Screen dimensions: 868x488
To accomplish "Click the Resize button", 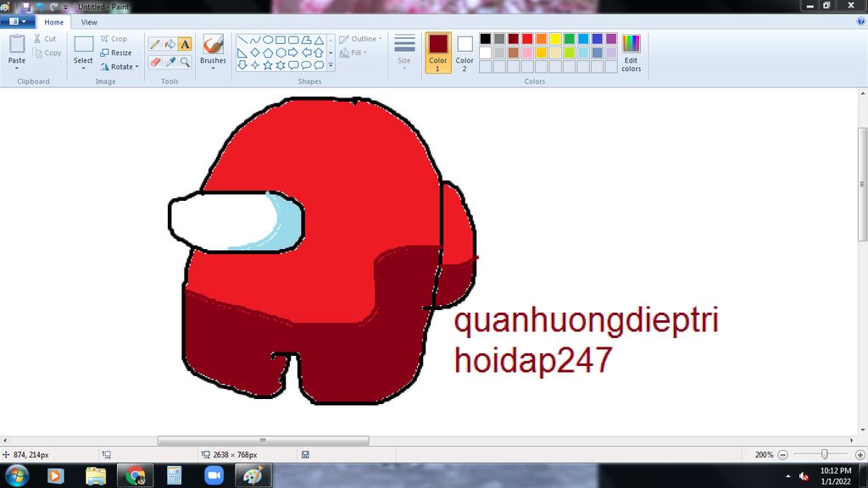I will 116,53.
